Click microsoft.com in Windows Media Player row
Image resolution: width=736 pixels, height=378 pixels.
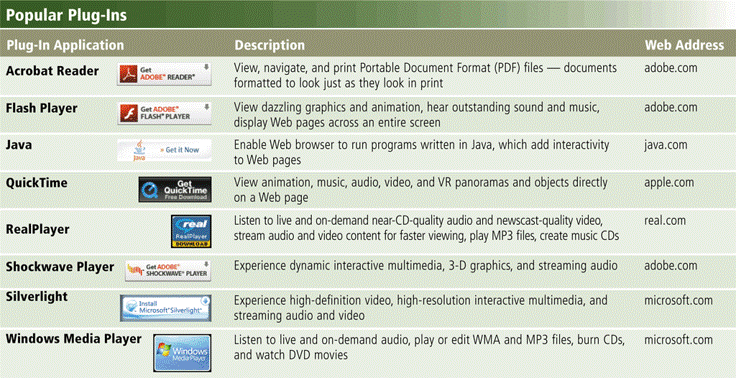click(678, 339)
